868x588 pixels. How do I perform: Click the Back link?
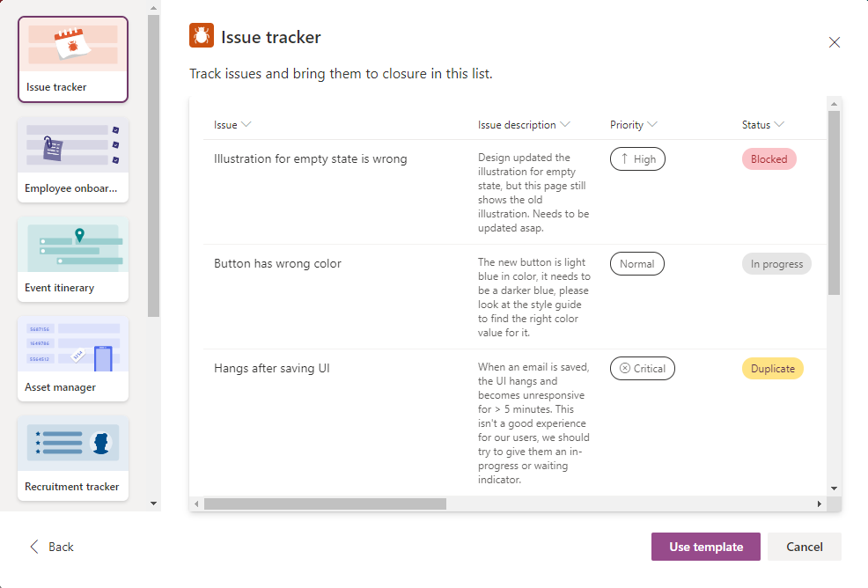pyautogui.click(x=51, y=547)
